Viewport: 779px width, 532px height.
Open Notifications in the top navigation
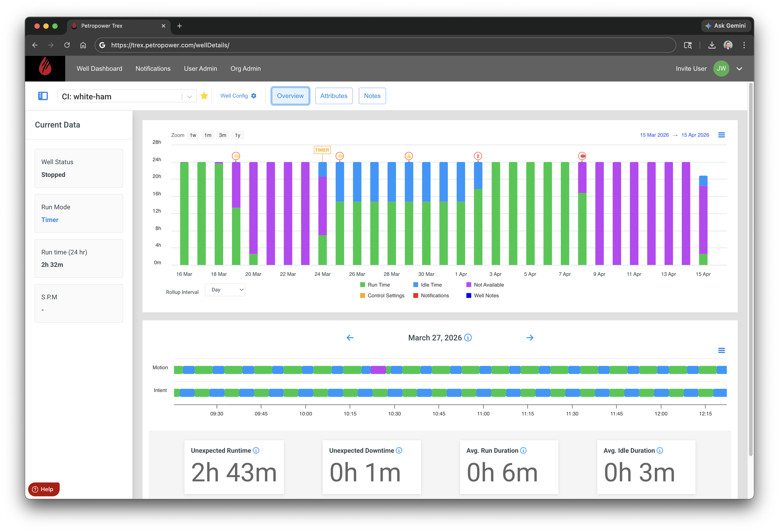[153, 69]
